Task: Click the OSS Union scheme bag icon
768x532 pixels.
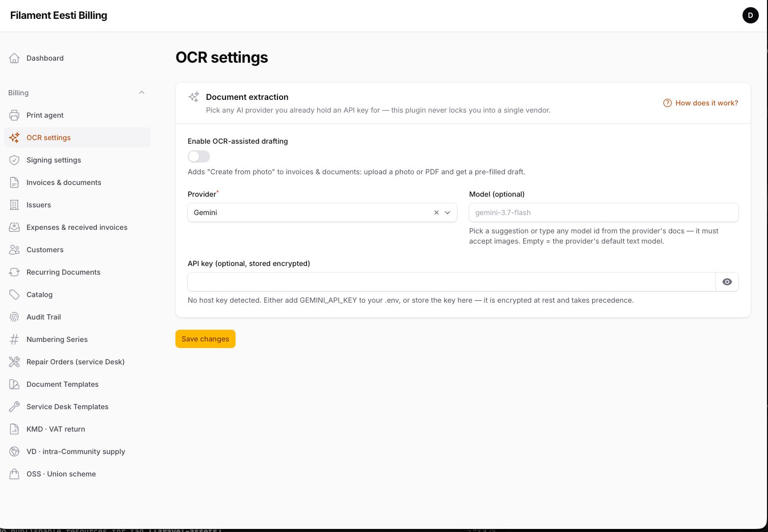Action: (x=14, y=474)
